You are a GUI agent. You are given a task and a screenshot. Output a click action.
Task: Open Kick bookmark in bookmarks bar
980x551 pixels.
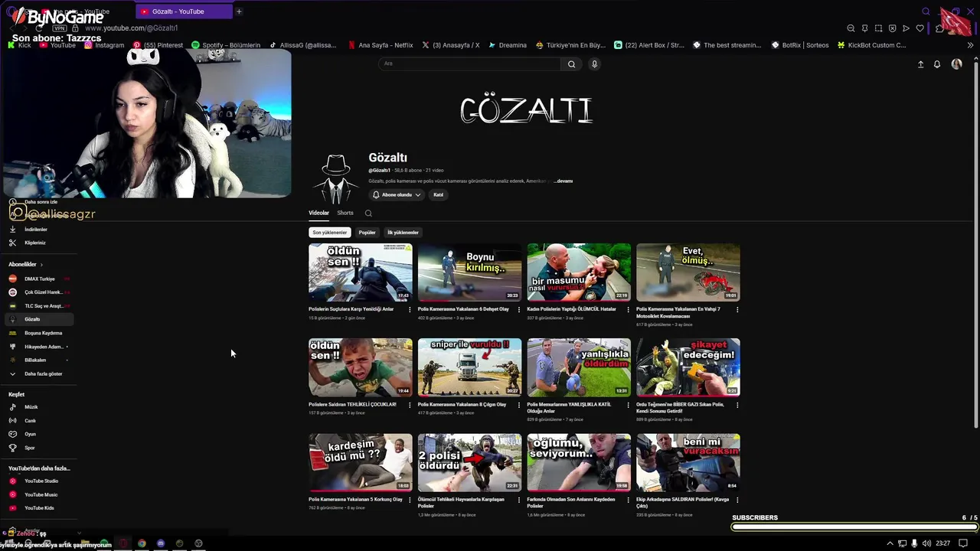pyautogui.click(x=19, y=45)
